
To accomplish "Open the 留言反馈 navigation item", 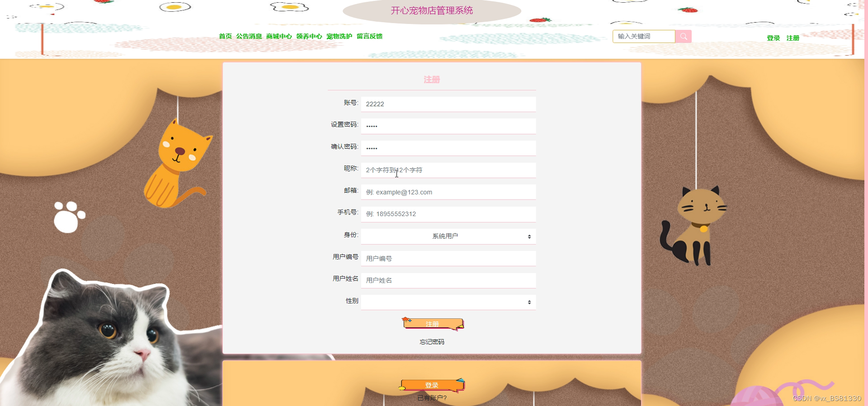I will [x=369, y=36].
